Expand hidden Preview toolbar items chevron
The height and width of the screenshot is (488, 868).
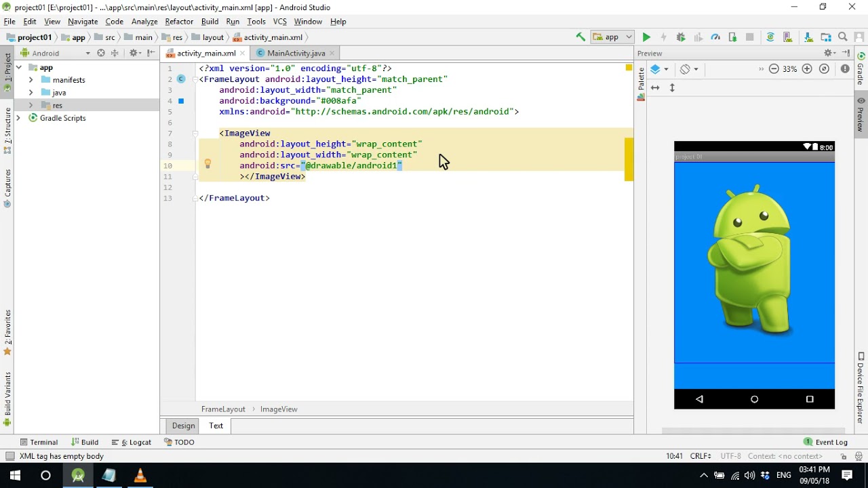tap(761, 69)
